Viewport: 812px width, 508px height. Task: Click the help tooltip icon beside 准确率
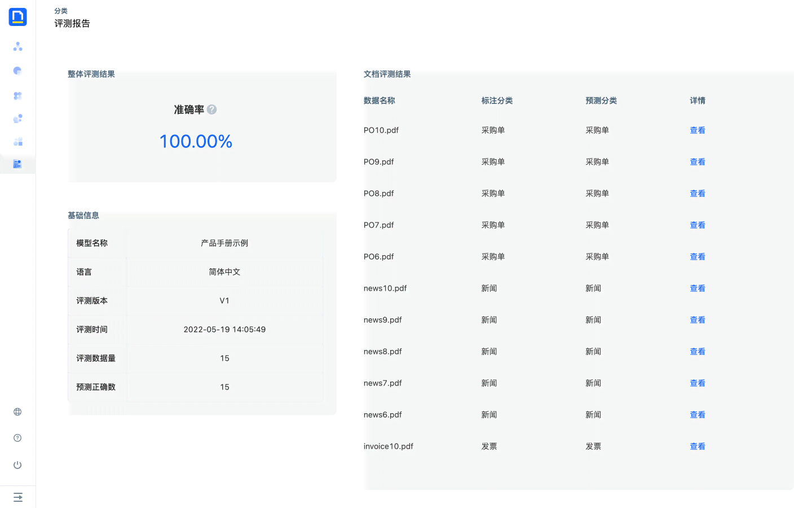(211, 110)
